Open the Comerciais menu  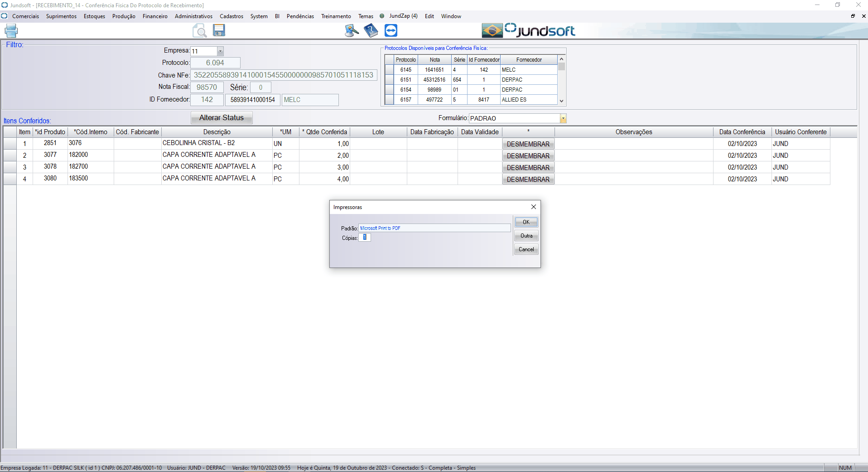[25, 16]
